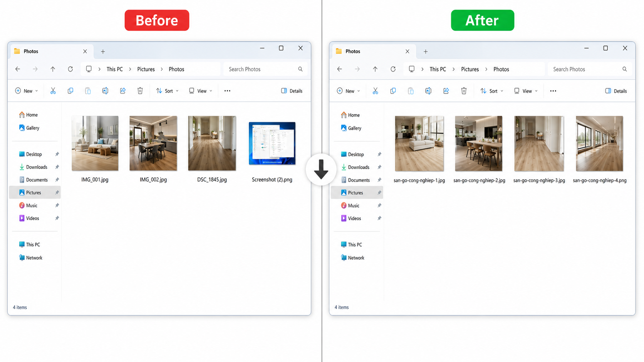This screenshot has height=362, width=644.
Task: Open Sort dropdown in Before window
Action: [167, 91]
